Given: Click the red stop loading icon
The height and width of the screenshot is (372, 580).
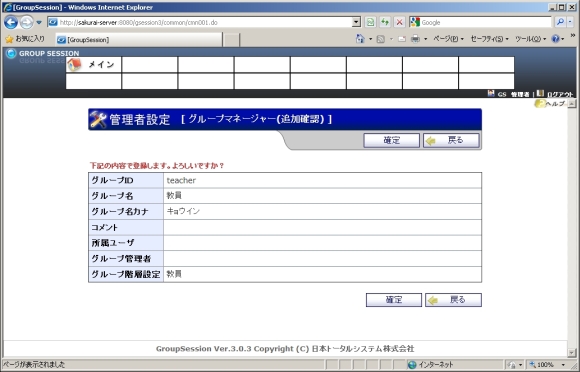Looking at the screenshot, I should 399,22.
